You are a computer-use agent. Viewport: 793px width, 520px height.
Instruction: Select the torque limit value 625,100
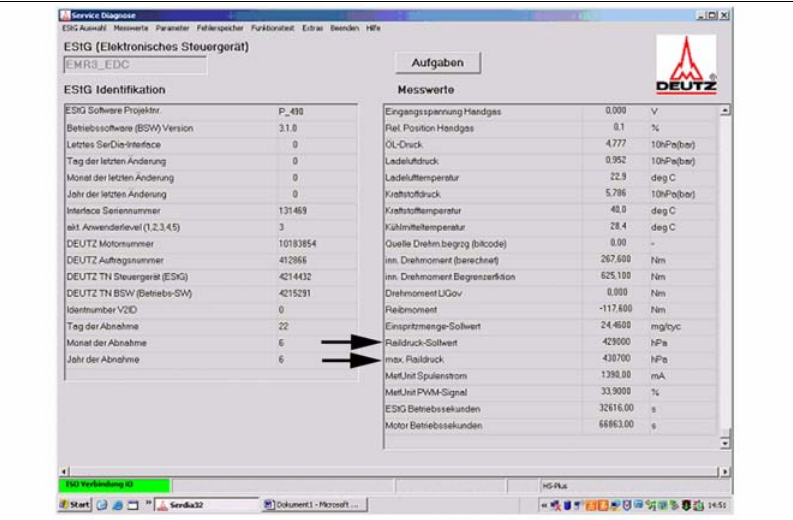click(x=615, y=276)
